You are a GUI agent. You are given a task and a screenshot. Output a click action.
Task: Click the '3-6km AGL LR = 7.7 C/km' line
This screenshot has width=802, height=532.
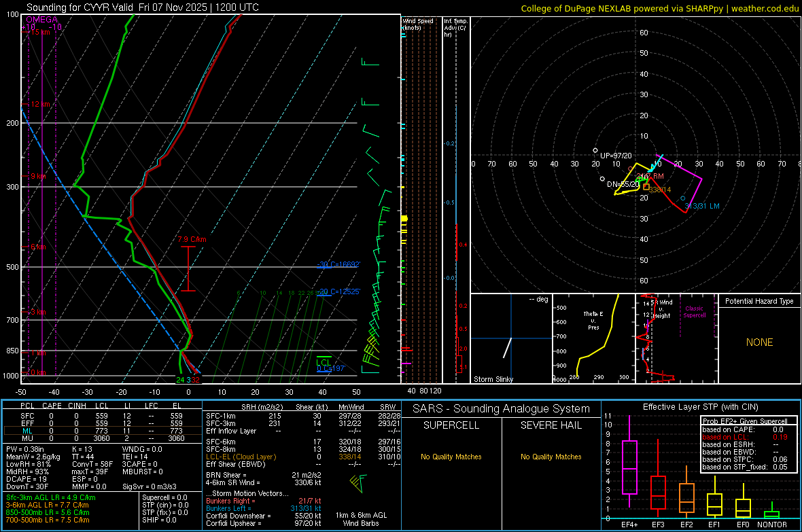tap(47, 505)
